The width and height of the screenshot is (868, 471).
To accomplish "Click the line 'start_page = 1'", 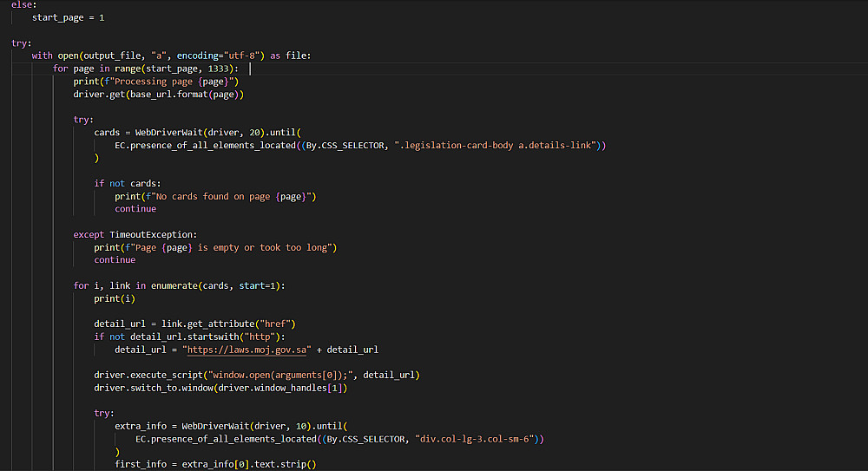I will [68, 17].
